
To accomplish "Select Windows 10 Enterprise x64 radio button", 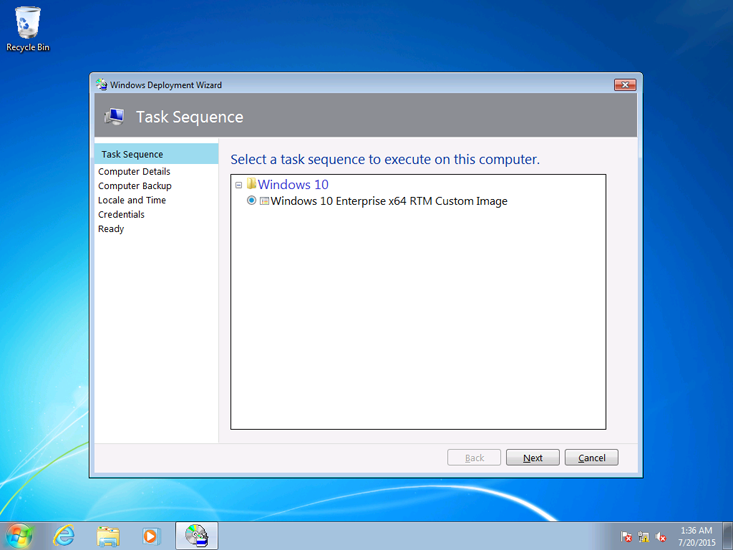I will point(252,201).
